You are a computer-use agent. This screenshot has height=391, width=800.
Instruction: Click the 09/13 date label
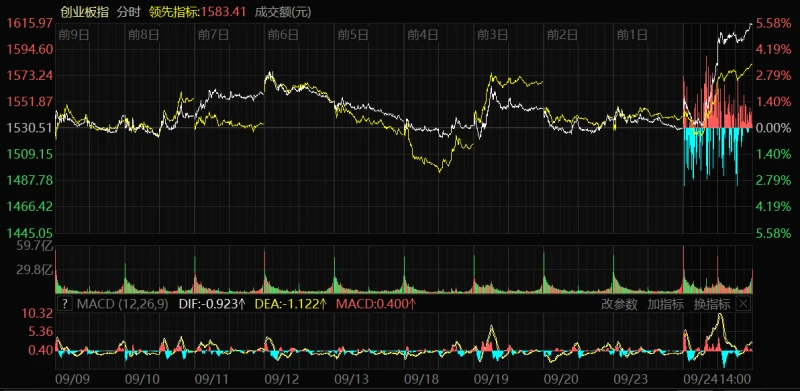pos(352,379)
